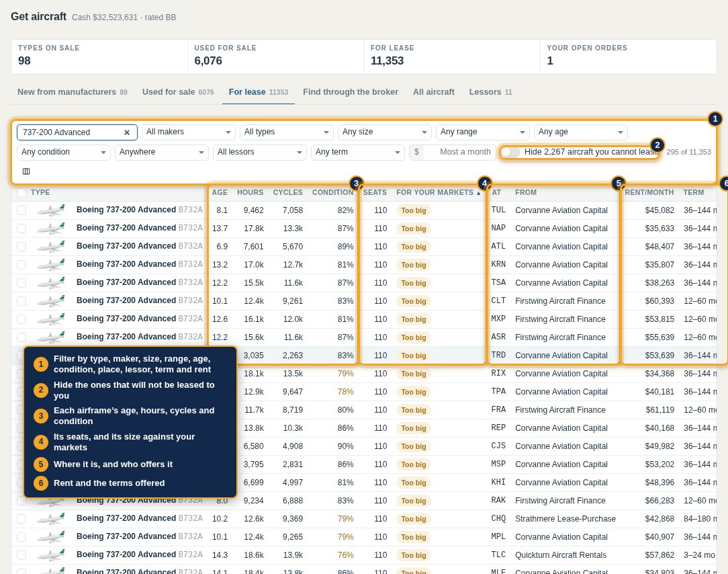Click Quickturn Aircraft Rentals lessor name
The image size is (728, 574).
coord(560,555)
